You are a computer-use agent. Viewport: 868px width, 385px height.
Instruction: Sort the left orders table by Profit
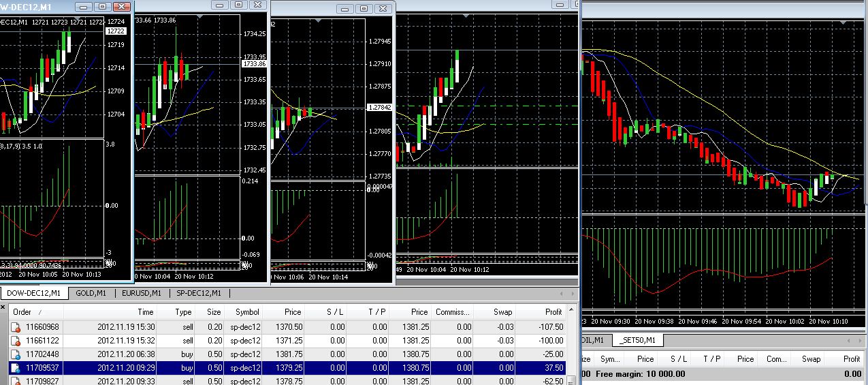541,311
